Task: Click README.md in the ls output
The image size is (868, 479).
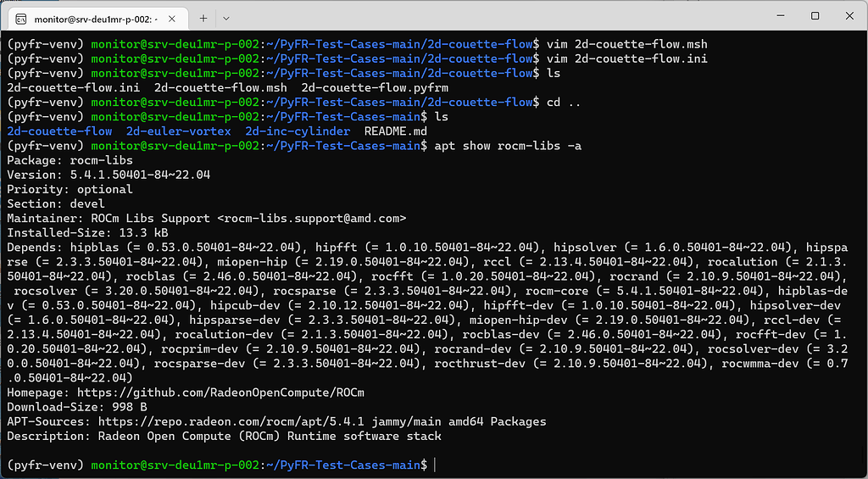Action: click(x=396, y=131)
